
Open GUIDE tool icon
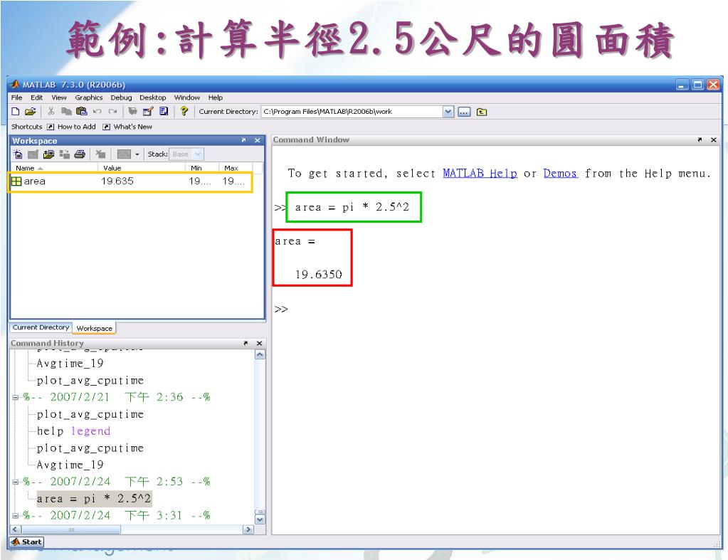148,112
